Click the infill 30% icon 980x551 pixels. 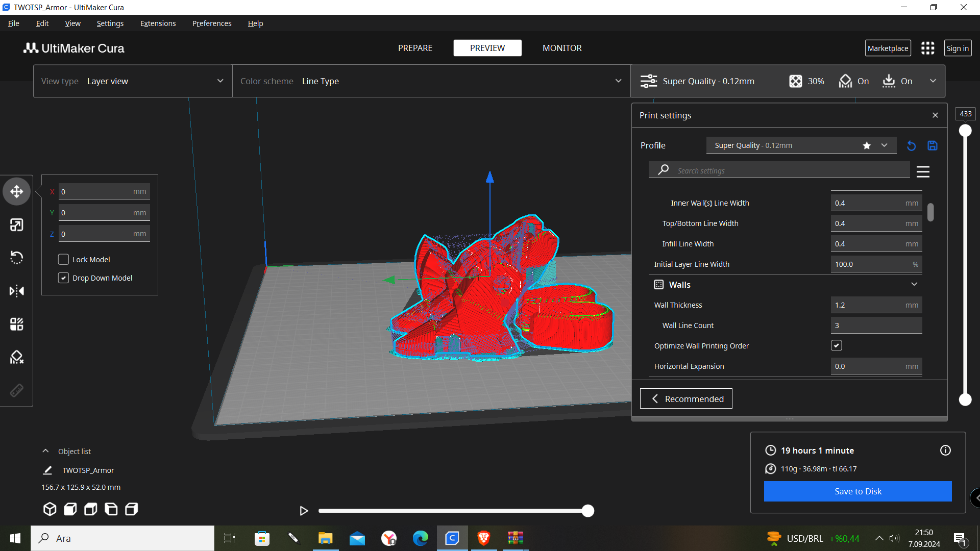[795, 81]
